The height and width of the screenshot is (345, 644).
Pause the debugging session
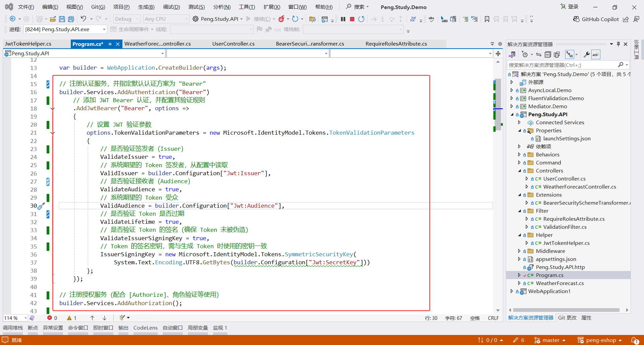[x=343, y=19]
